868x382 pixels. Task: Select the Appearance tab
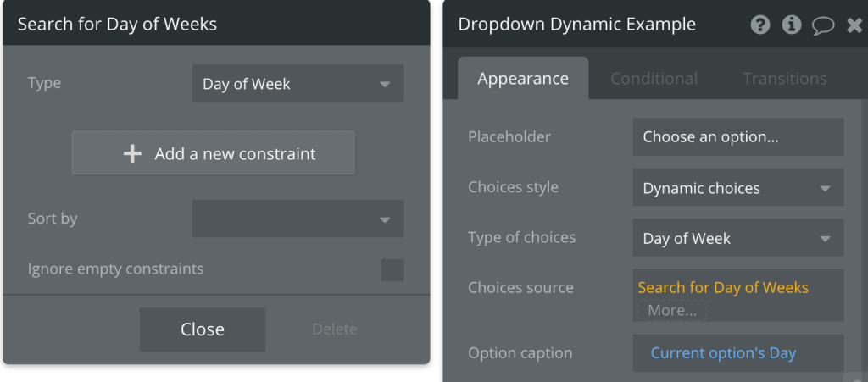point(522,79)
